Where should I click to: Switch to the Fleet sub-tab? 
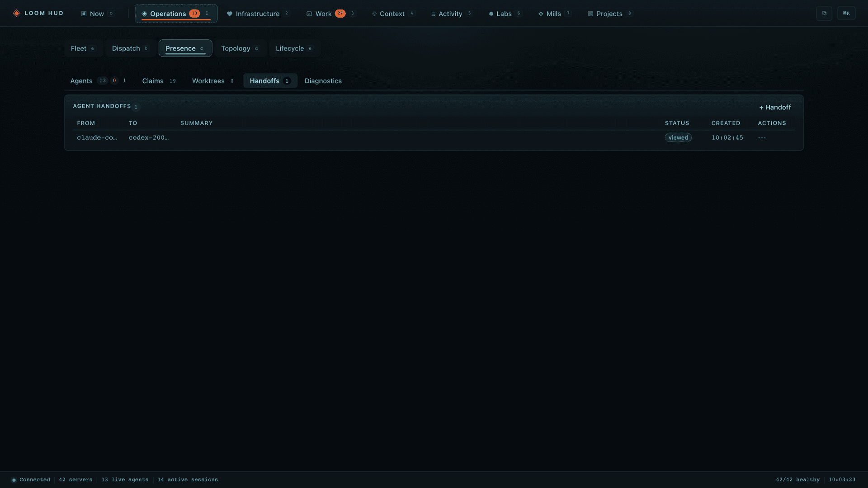coord(83,48)
